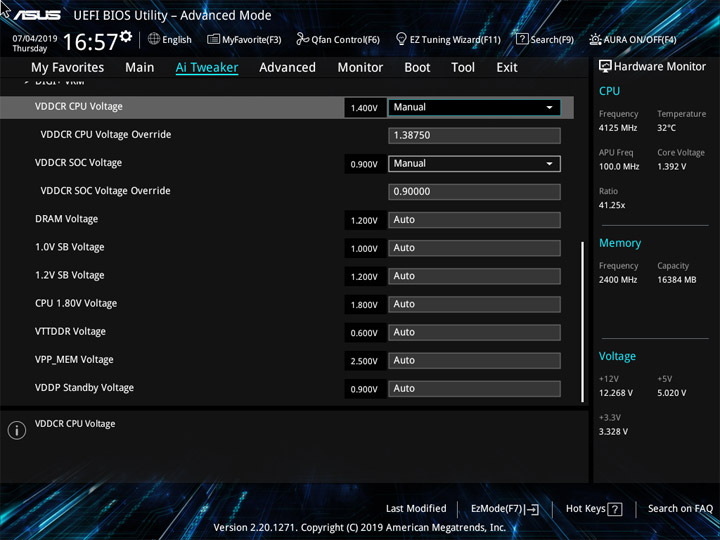Click the 3.328 V reading

(x=613, y=432)
